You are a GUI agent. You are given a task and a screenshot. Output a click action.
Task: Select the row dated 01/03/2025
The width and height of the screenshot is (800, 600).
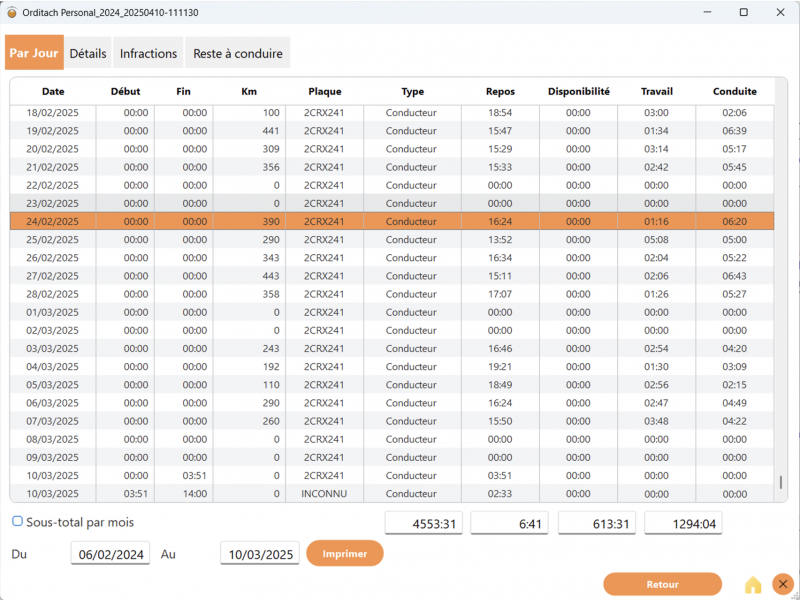tap(392, 312)
